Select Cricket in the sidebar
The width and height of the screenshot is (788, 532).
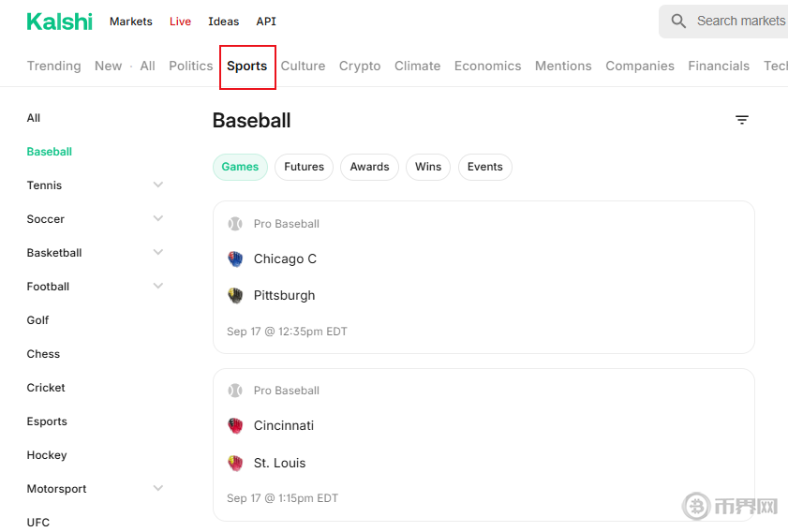[x=46, y=388]
